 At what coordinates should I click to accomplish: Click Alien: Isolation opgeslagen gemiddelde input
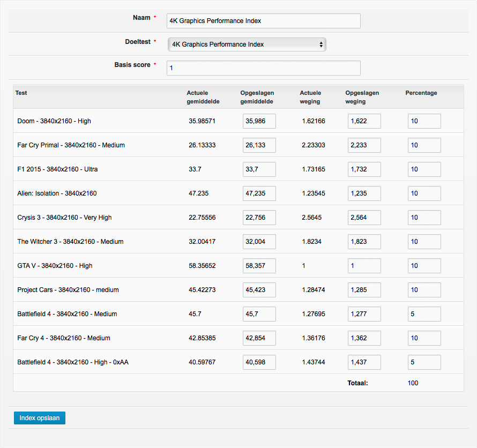coord(259,193)
